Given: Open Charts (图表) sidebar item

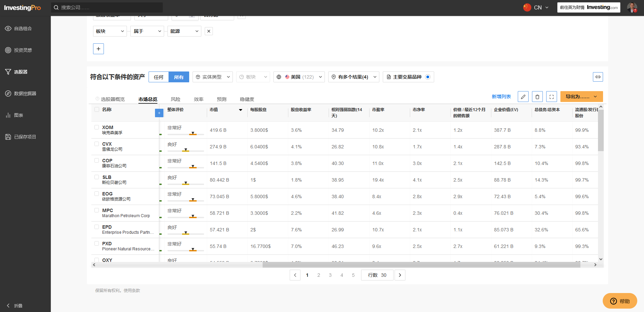Looking at the screenshot, I should point(14,115).
